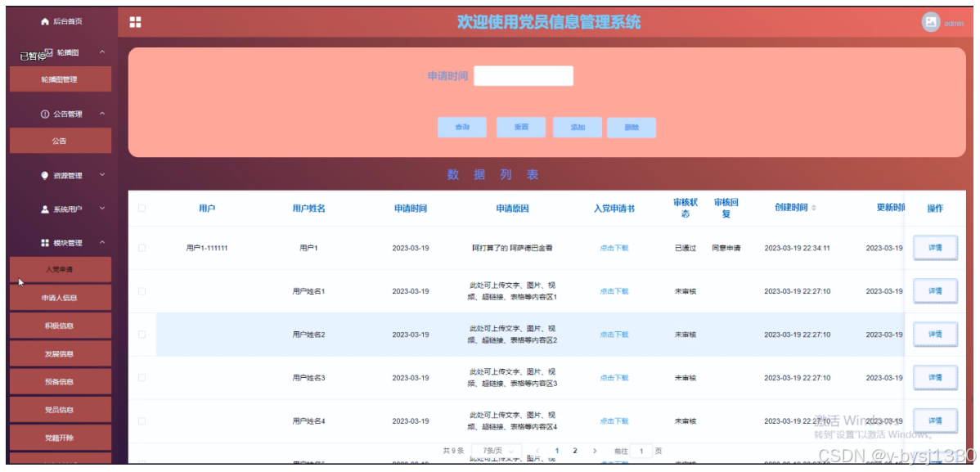The height and width of the screenshot is (472, 980).
Task: Click the home icon beside 后台首页
Action: 44,22
